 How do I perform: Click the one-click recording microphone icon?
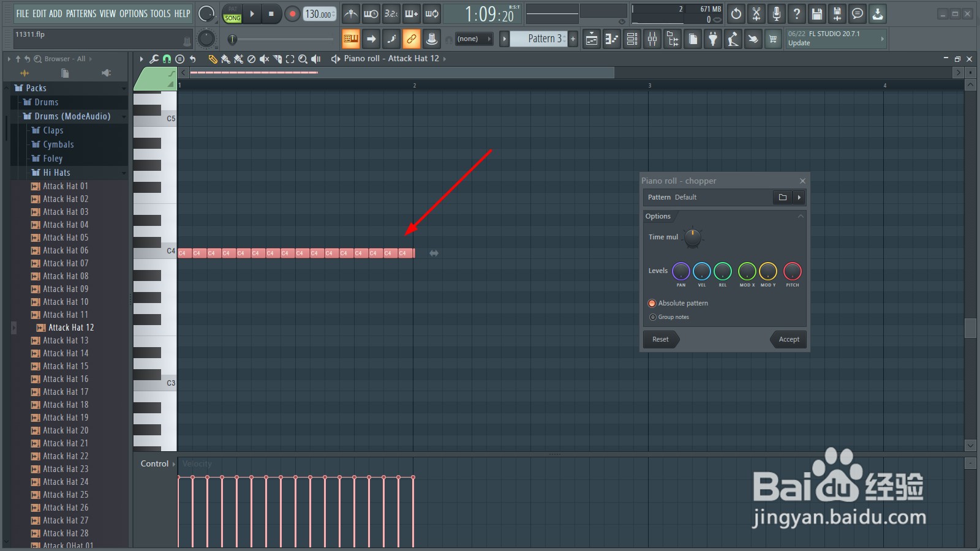point(777,13)
